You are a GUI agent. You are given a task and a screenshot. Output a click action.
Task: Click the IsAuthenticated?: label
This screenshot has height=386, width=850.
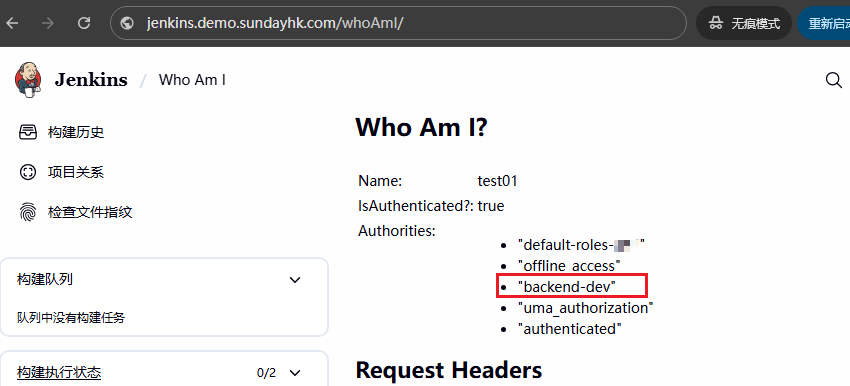click(416, 206)
